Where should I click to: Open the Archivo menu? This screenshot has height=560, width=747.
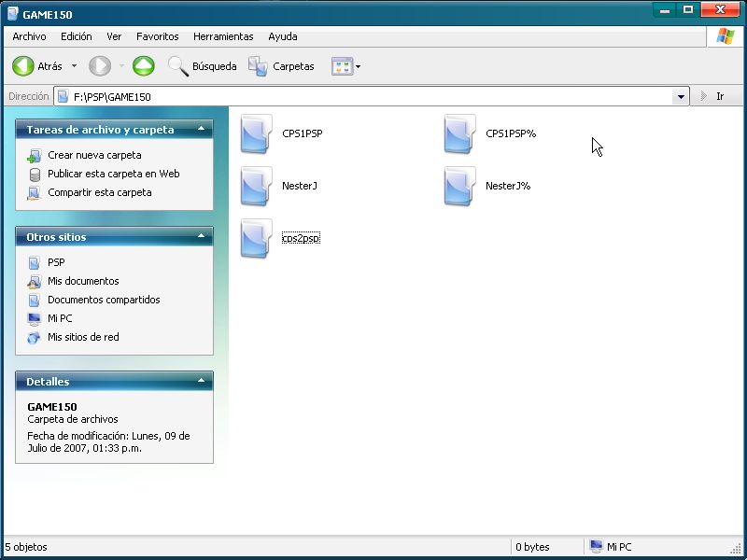(x=29, y=36)
